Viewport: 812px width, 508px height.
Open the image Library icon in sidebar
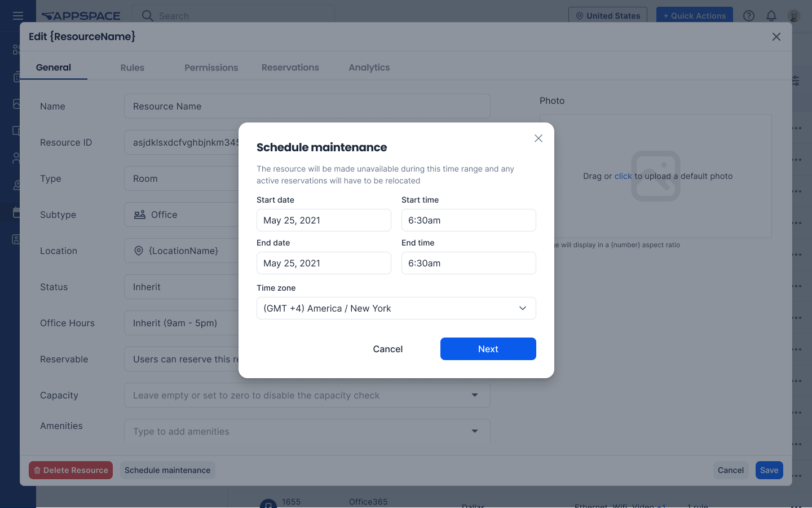(15, 104)
